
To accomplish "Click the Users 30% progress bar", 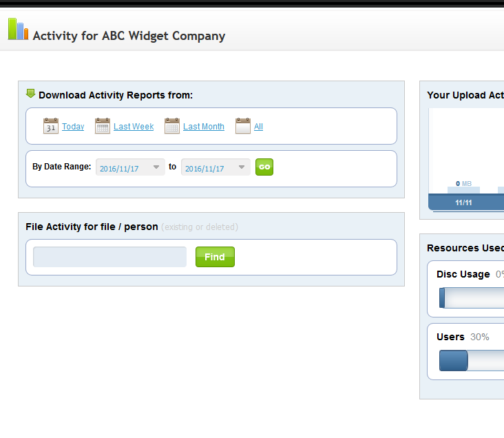I will pyautogui.click(x=472, y=360).
